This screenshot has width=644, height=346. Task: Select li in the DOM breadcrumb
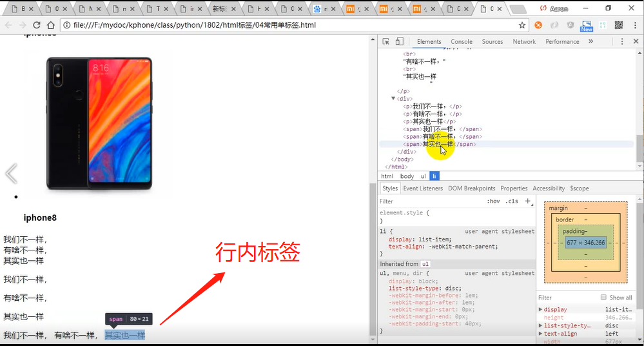434,176
